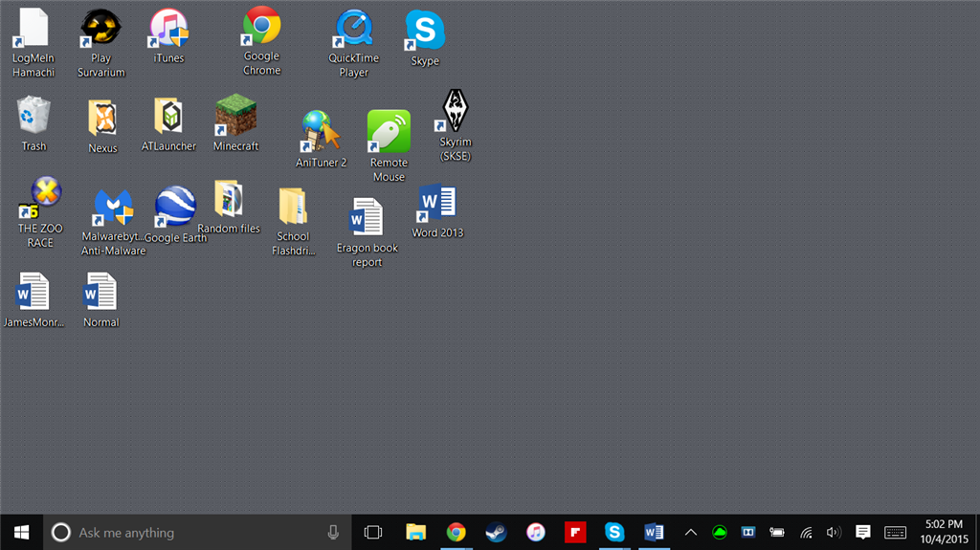980x550 pixels.
Task: Select the AniTuner 2 shortcut
Action: 321,139
